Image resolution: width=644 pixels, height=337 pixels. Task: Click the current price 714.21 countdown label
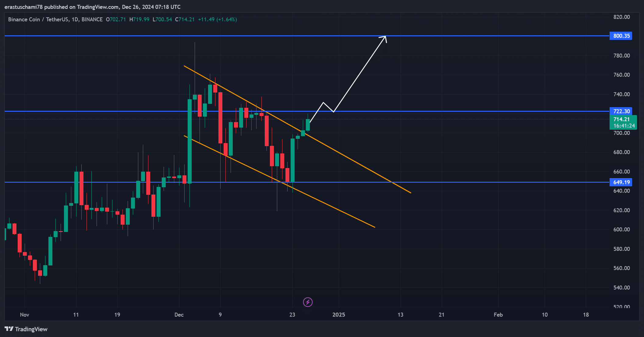(x=623, y=122)
